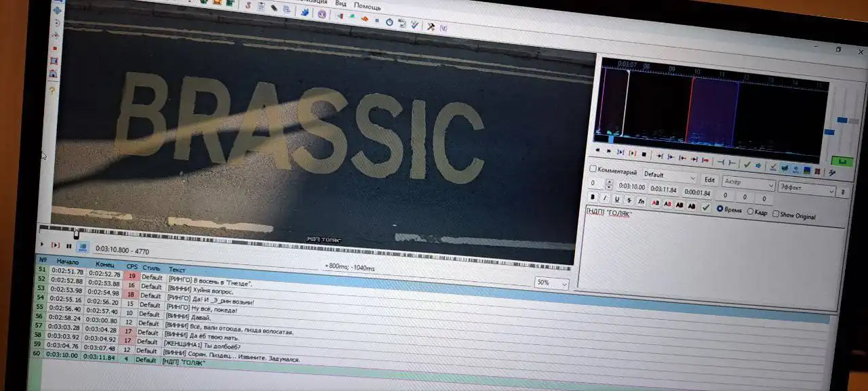Open the visual tools help question icon
Image resolution: width=868 pixels, height=391 pixels.
tap(52, 90)
